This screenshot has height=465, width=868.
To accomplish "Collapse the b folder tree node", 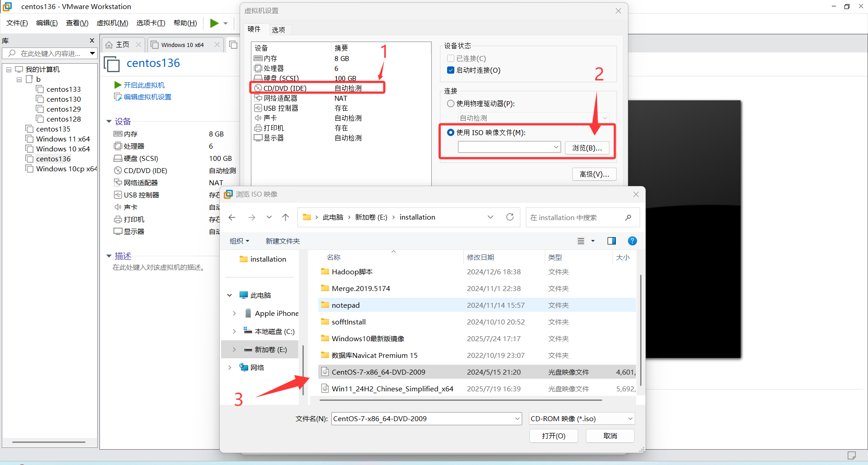I will pos(19,80).
